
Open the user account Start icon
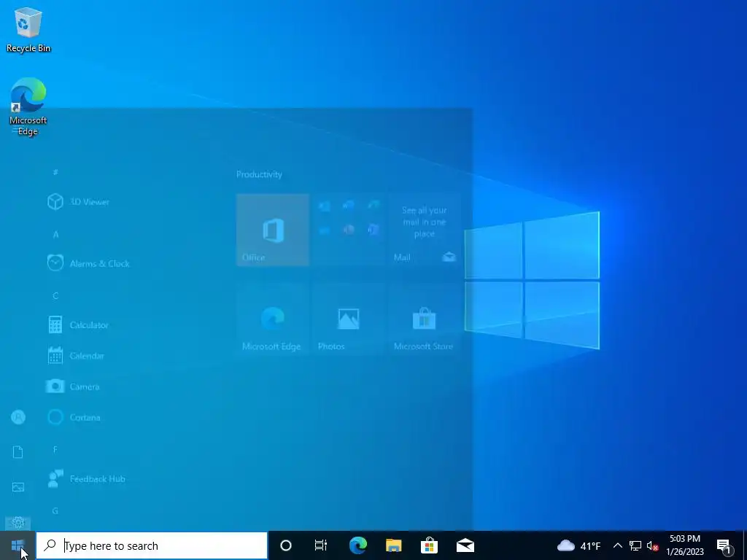(18, 417)
